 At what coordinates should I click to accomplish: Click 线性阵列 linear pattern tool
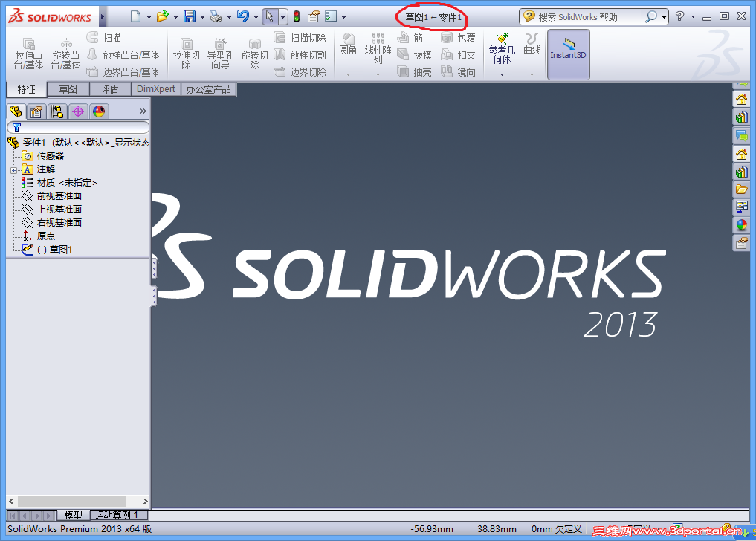click(x=378, y=48)
